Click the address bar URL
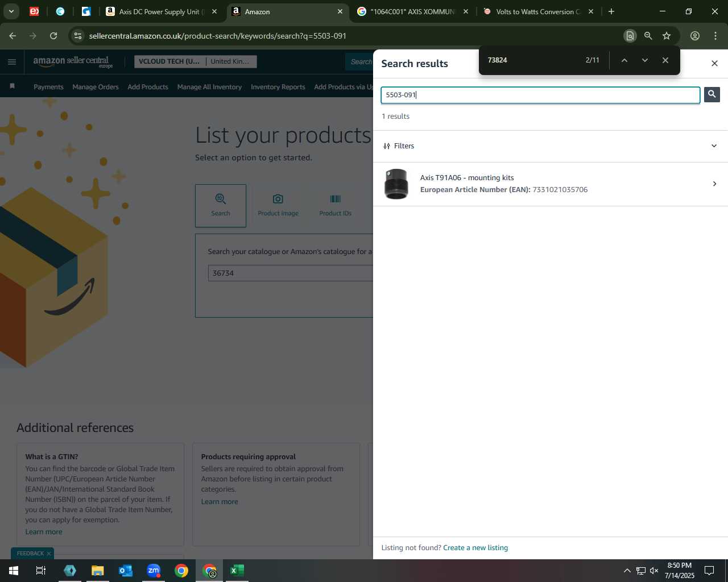Image resolution: width=728 pixels, height=582 pixels. pos(218,36)
